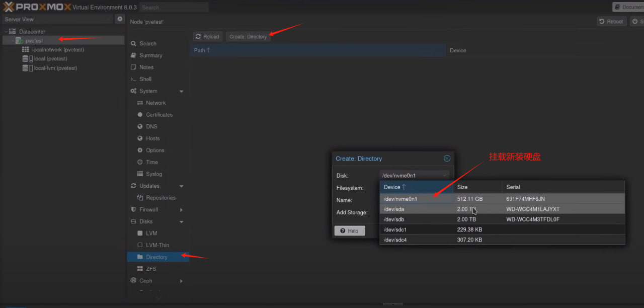
Task: Open local-lvm (pvetest) storage
Action: click(55, 68)
